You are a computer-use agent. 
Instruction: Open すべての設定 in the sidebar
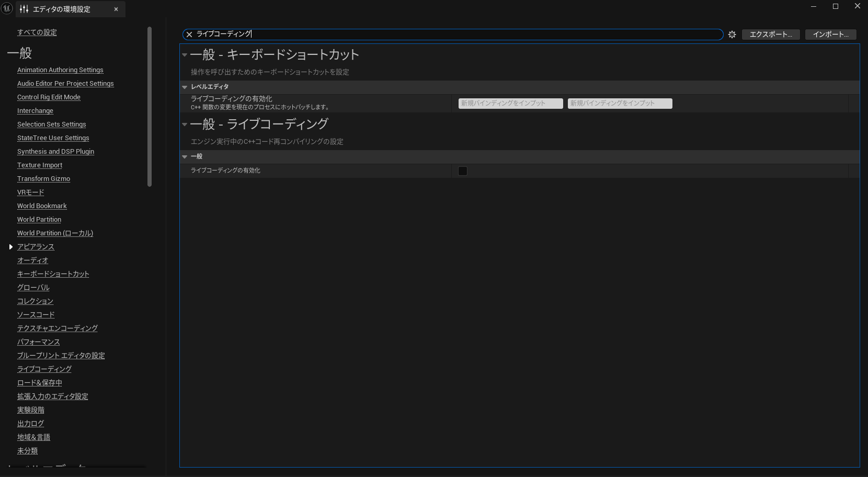pos(37,32)
